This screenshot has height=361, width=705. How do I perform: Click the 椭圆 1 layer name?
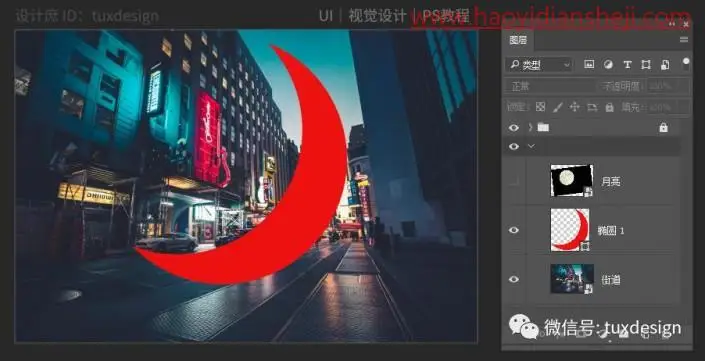point(611,231)
